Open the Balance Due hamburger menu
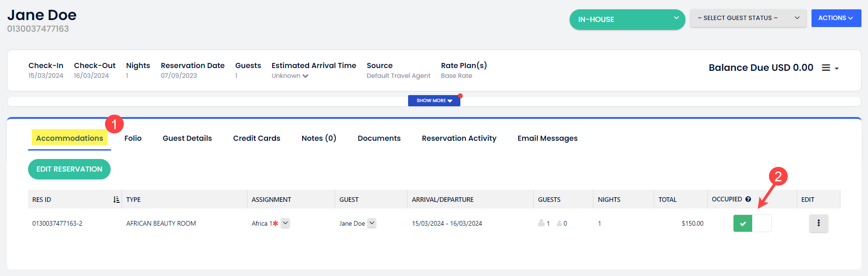This screenshot has width=868, height=276. tap(829, 68)
